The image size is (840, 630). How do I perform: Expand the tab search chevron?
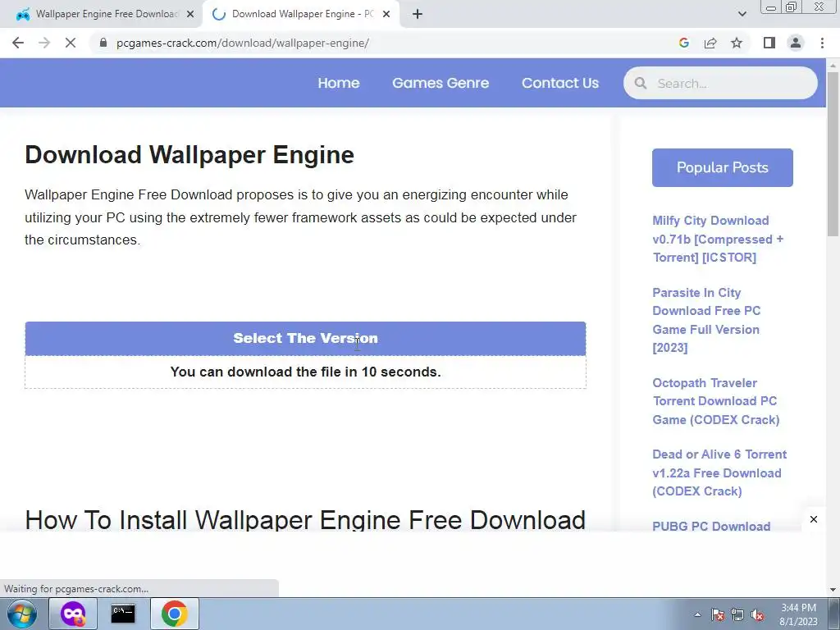(x=742, y=14)
